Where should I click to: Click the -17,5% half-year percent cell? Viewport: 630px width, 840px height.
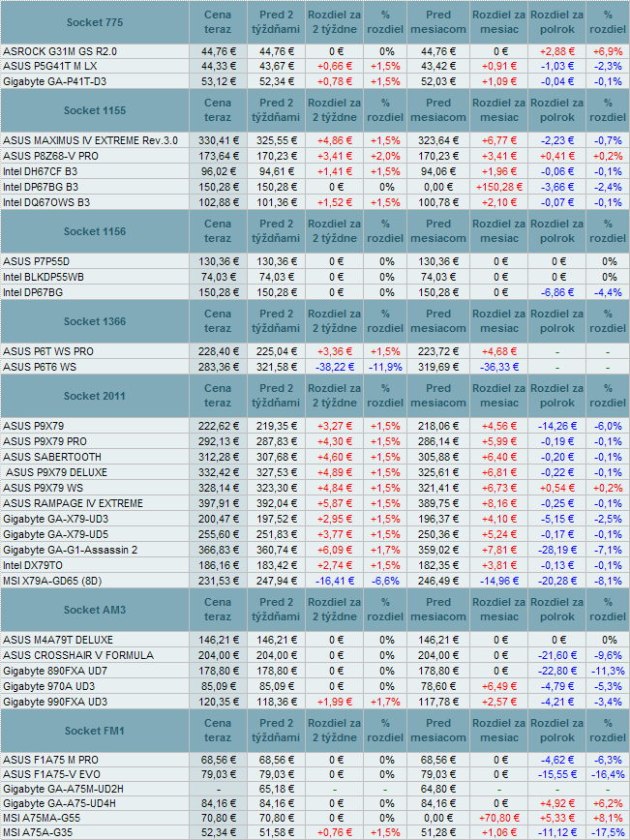(608, 832)
